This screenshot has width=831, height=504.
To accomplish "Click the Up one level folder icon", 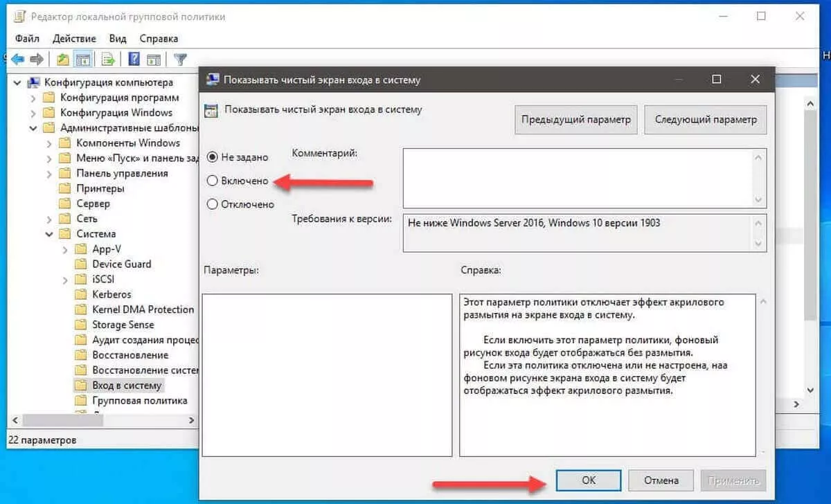I will point(63,60).
